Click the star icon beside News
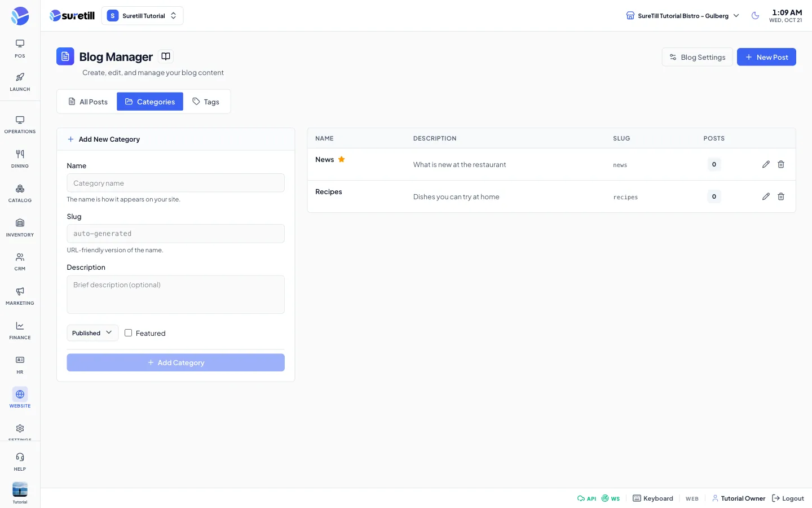 click(342, 159)
